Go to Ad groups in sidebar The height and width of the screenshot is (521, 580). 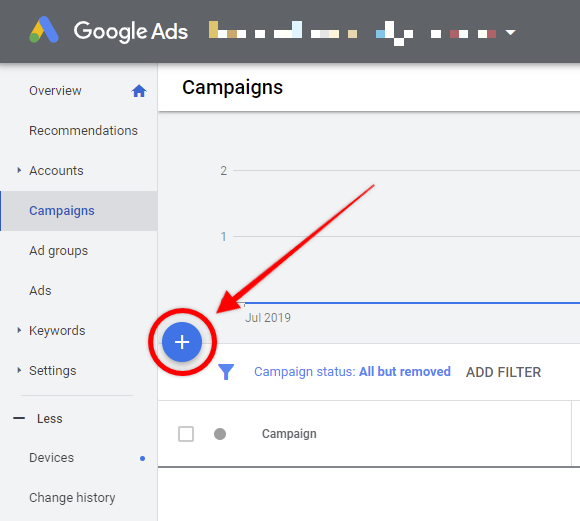coord(58,251)
